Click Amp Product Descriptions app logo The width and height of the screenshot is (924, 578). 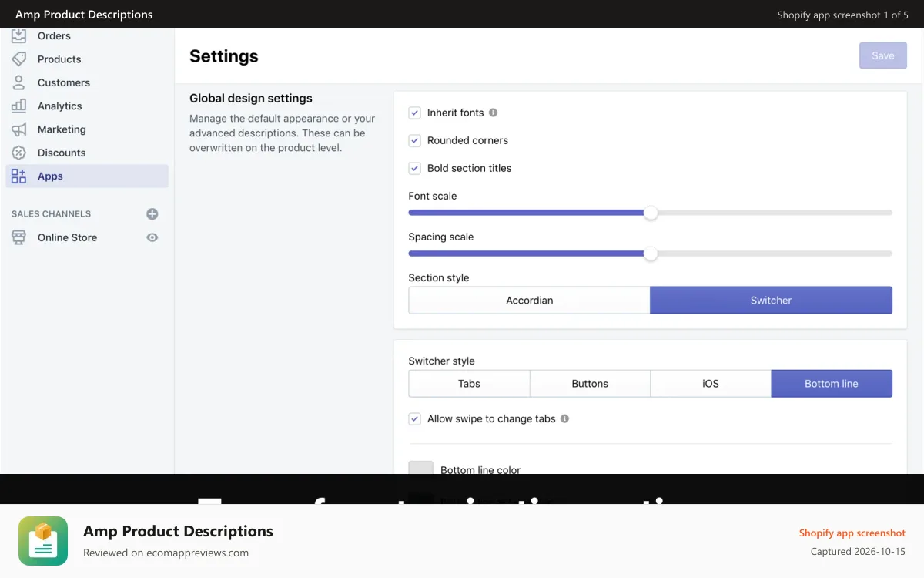tap(43, 541)
